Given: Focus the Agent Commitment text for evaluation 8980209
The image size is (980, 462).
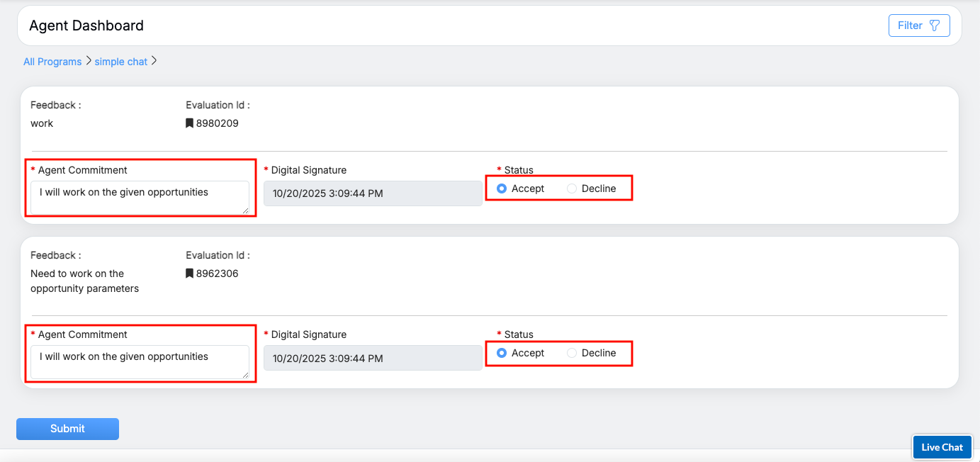Looking at the screenshot, I should click(x=139, y=196).
